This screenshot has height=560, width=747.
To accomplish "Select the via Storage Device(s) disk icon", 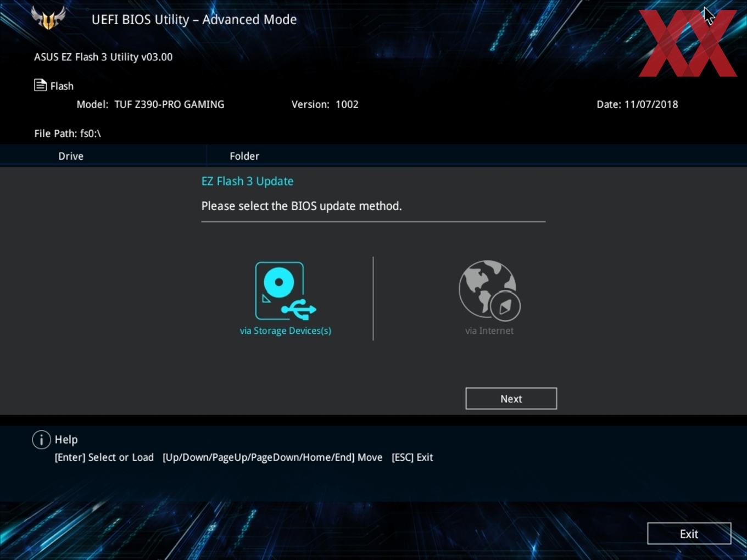I will click(x=286, y=290).
